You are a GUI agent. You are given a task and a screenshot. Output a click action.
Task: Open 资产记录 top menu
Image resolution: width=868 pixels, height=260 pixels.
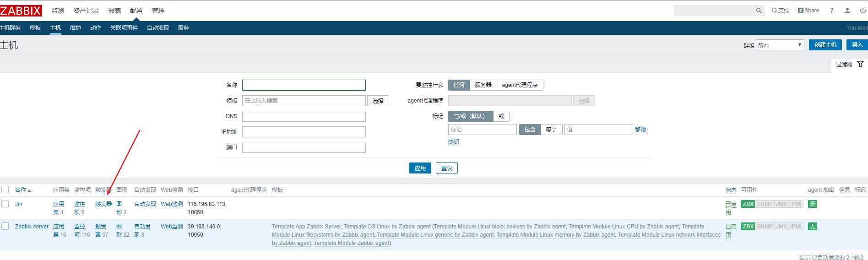tap(86, 11)
